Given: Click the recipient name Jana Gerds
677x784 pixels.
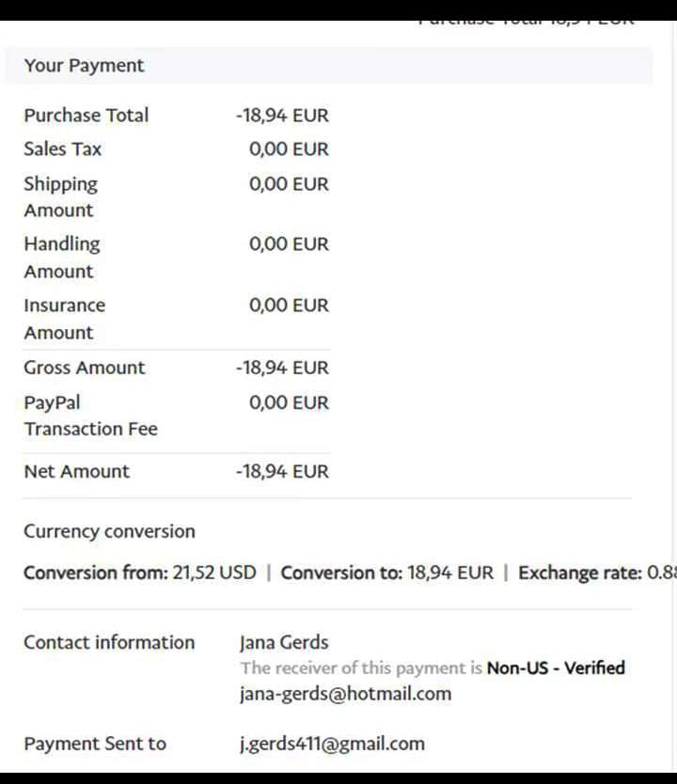Looking at the screenshot, I should [284, 643].
